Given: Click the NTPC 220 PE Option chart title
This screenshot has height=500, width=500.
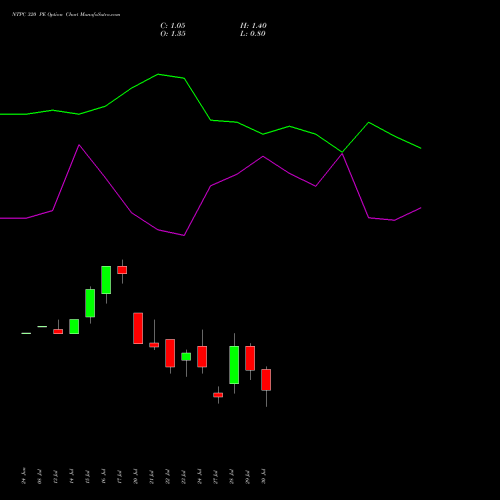Looking at the screenshot, I should pyautogui.click(x=66, y=15).
